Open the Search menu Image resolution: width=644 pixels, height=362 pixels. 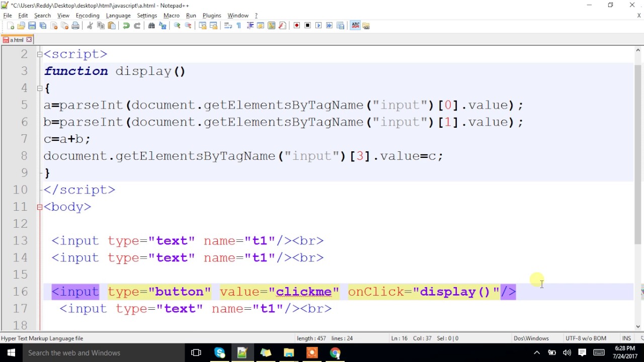[42, 16]
